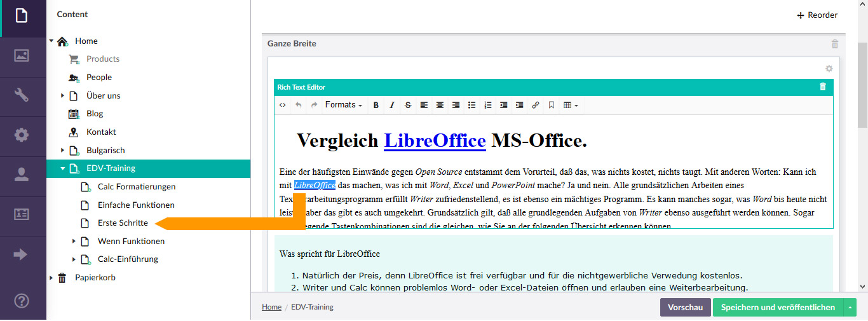Click the Was spricht für LibreOffice text

pos(330,254)
